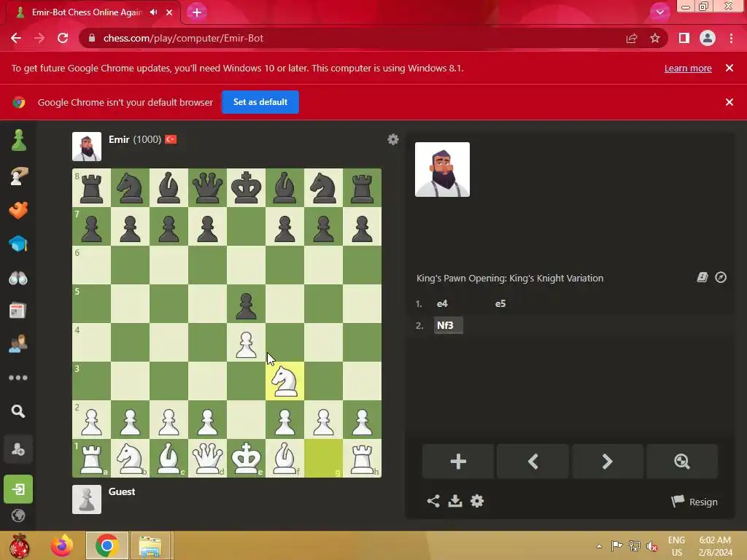Bookmark this page with star icon
Screen dimensions: 747x560
(x=655, y=38)
